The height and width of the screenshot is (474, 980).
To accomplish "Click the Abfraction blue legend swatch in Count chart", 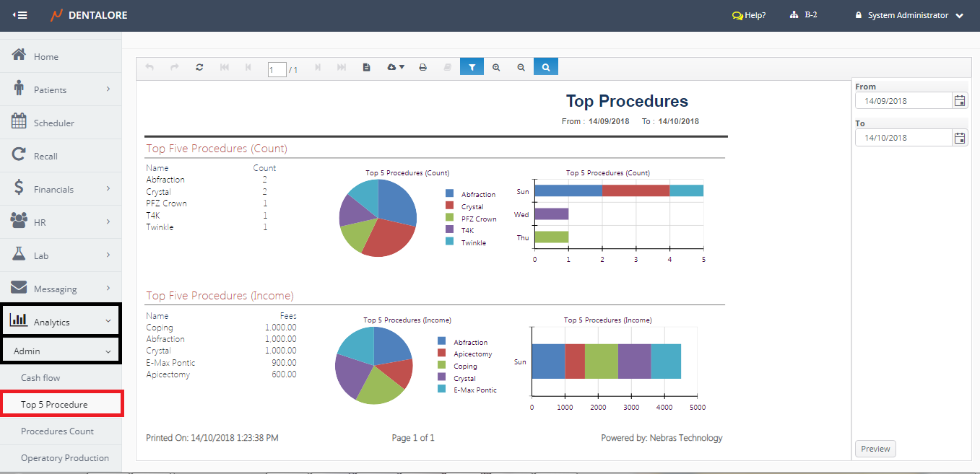I will pyautogui.click(x=450, y=194).
